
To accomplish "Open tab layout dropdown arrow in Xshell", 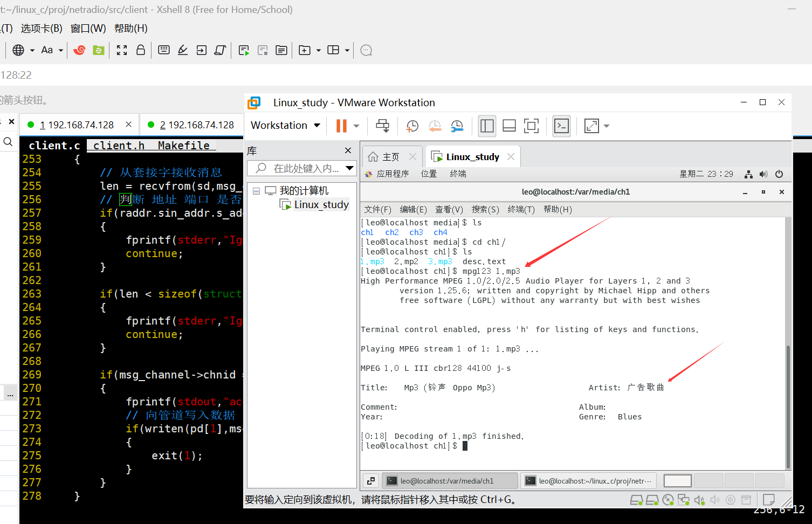I will click(x=347, y=50).
